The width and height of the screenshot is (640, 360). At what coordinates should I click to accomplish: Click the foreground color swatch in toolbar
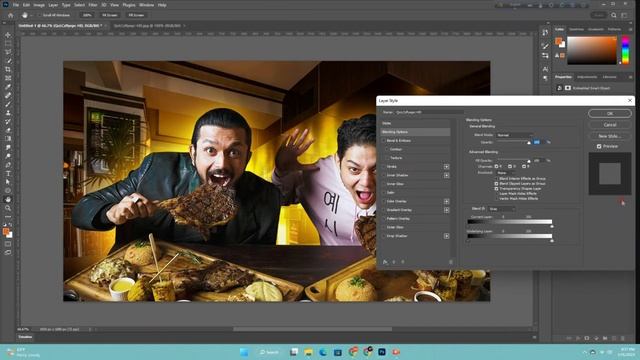6,232
